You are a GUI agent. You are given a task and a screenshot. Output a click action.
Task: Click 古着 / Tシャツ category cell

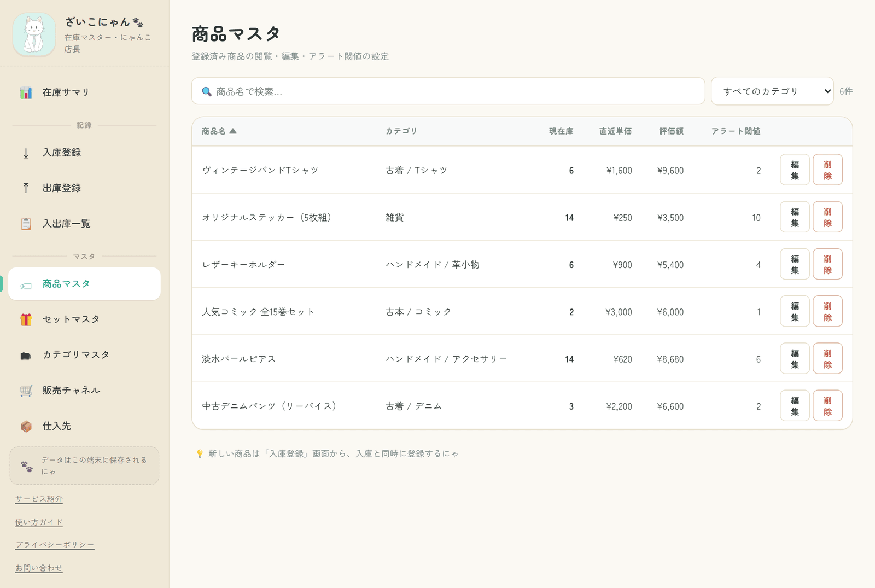417,171
